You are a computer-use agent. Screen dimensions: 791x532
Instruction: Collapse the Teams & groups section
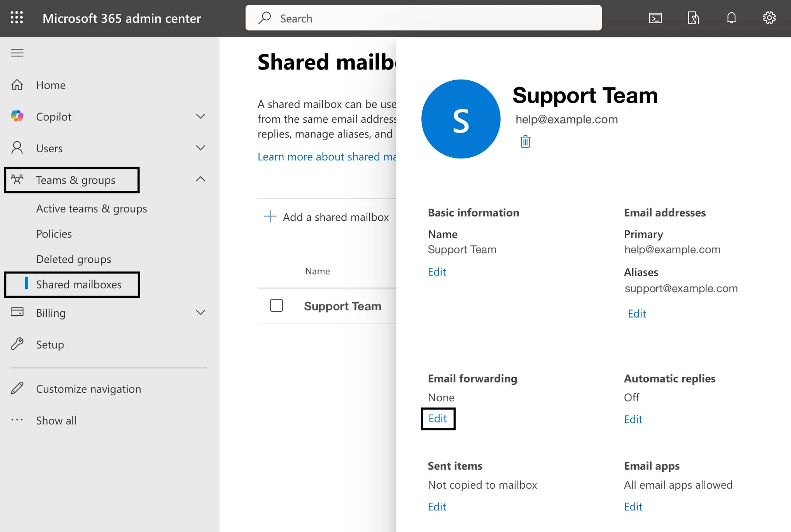(x=200, y=179)
